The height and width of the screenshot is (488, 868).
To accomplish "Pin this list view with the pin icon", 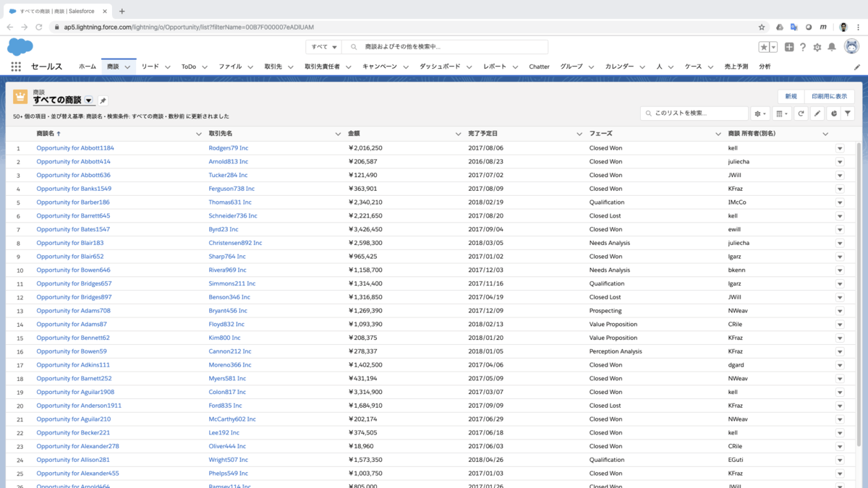I will (103, 100).
